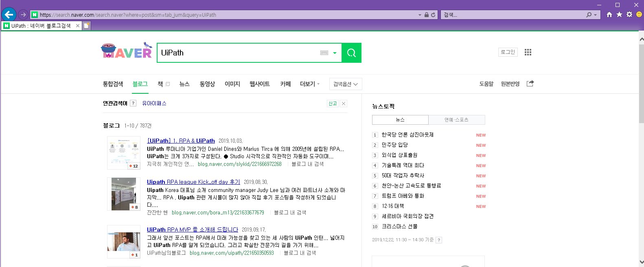Click the page scrollbar down arrow
Screen dimensions: 644x267
pos(641,262)
